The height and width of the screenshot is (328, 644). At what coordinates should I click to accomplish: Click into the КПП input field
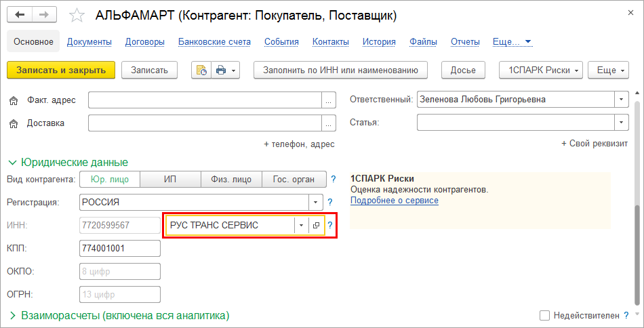pos(119,248)
